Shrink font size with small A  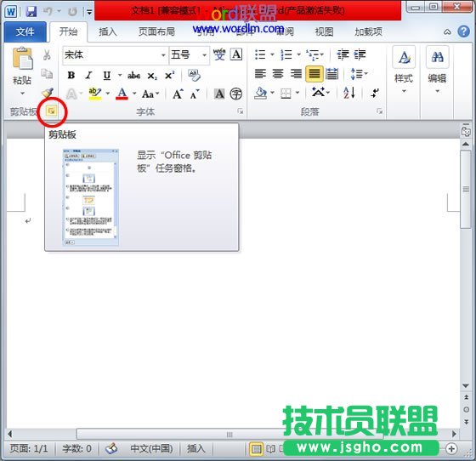[x=195, y=94]
